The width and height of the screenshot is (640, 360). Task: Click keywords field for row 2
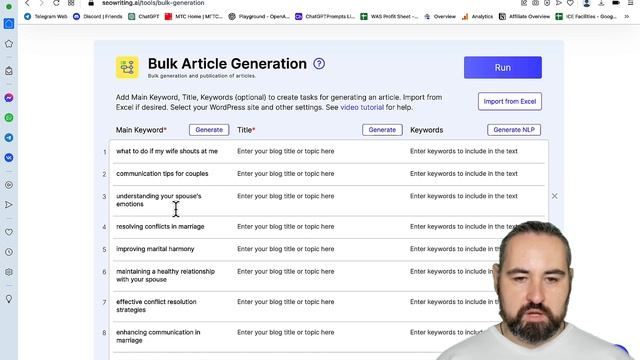click(476, 173)
